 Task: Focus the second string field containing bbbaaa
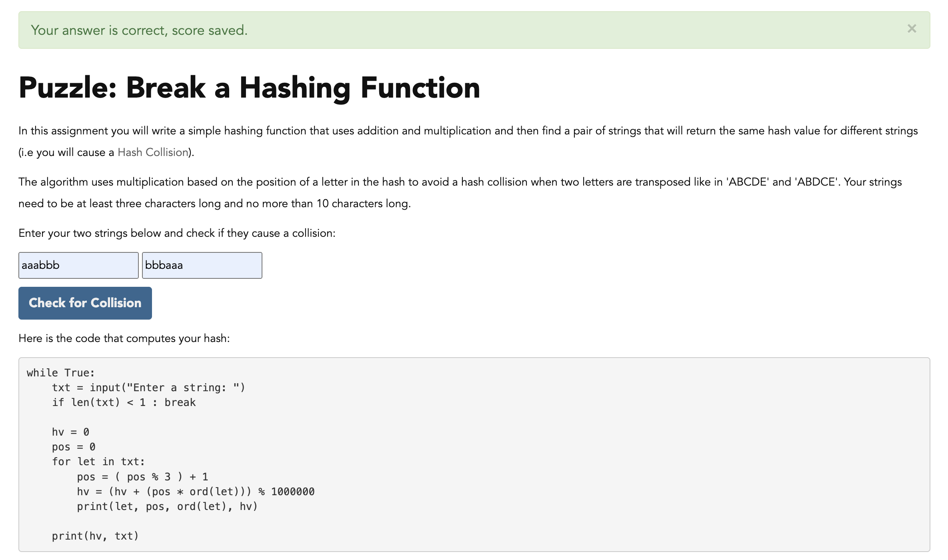pyautogui.click(x=202, y=265)
